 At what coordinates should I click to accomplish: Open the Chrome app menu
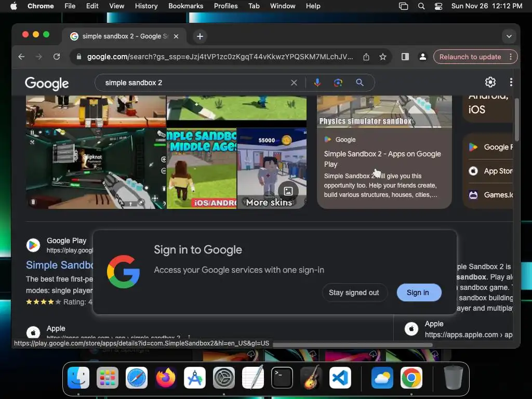coord(41,6)
